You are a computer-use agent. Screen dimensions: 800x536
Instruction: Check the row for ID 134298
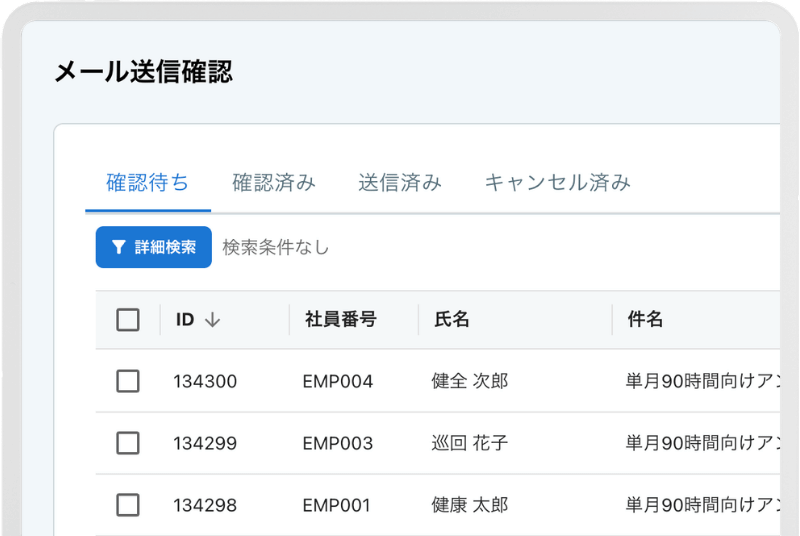point(128,505)
